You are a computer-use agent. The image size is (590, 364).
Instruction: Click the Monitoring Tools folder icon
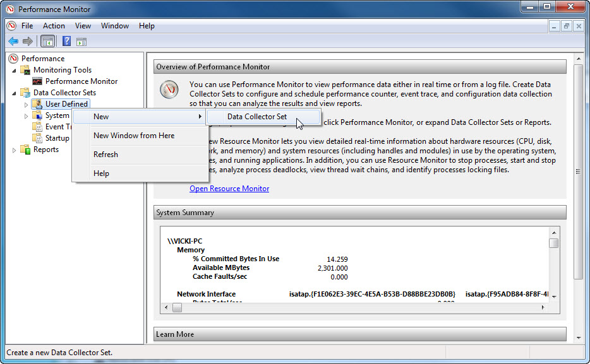25,70
